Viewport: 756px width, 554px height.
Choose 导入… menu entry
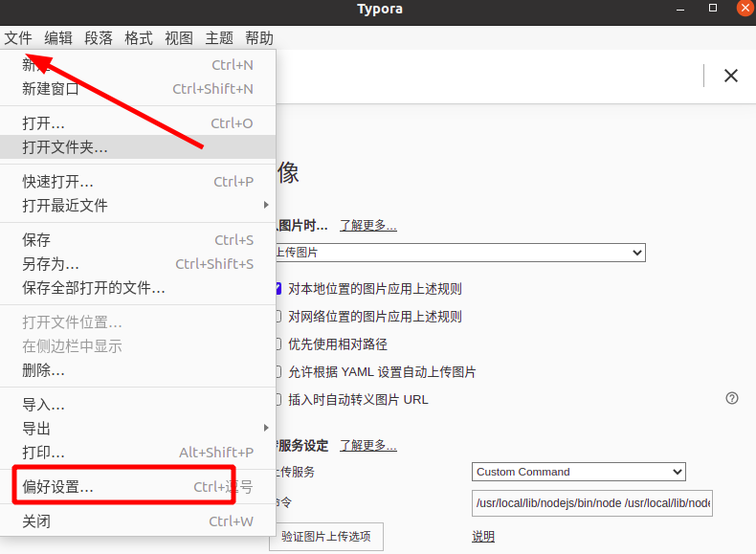138,405
